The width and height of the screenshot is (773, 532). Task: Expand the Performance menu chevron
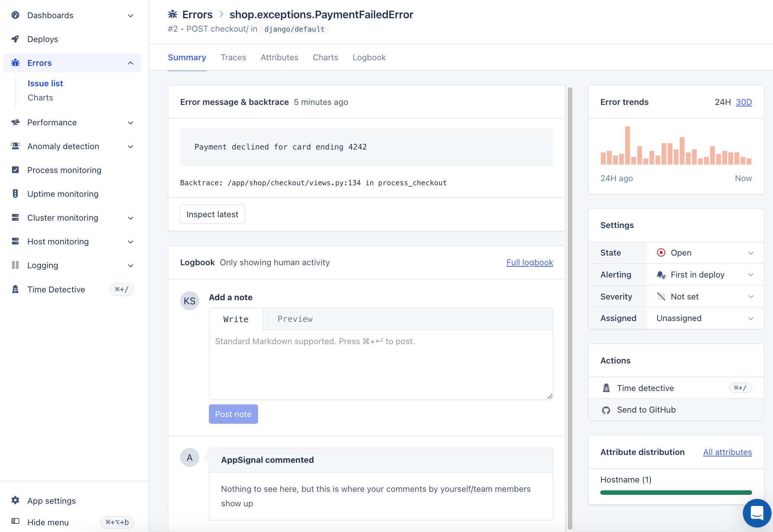click(x=131, y=123)
